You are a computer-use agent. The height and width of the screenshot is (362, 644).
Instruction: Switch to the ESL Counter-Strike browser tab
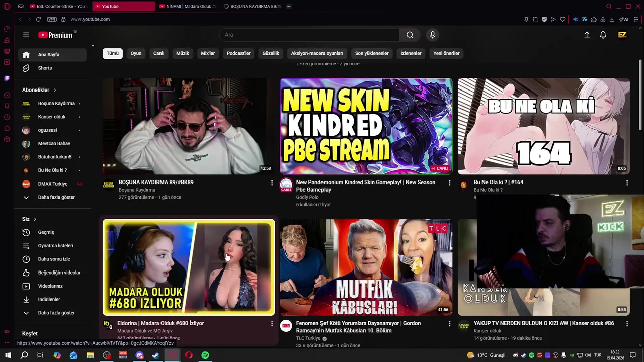point(58,6)
